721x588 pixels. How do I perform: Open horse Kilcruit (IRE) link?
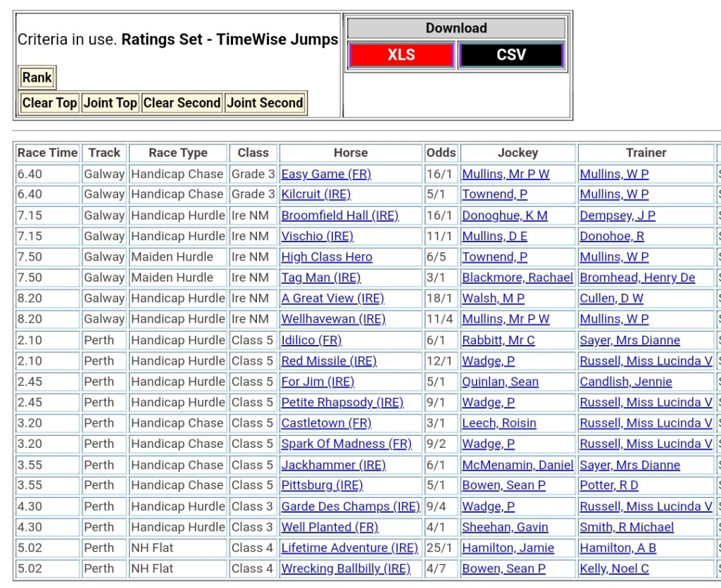click(315, 194)
